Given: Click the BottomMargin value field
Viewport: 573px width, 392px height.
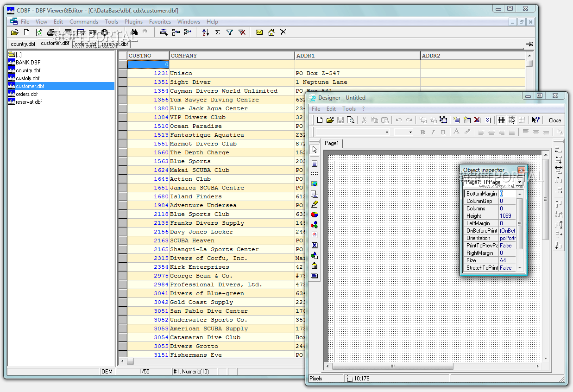Looking at the screenshot, I should (x=507, y=194).
